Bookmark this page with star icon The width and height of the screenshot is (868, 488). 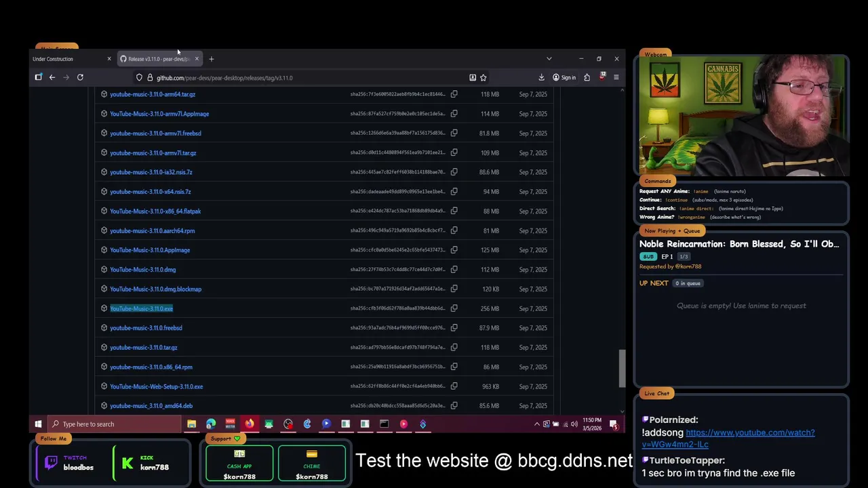pos(484,77)
